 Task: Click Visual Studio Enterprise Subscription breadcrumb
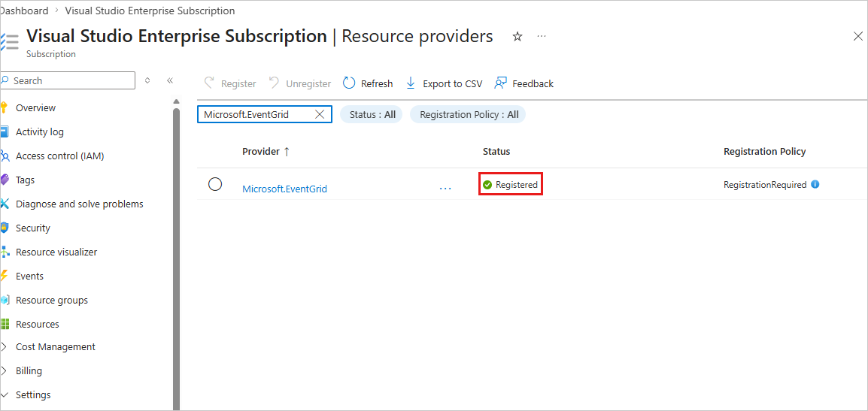(x=150, y=11)
